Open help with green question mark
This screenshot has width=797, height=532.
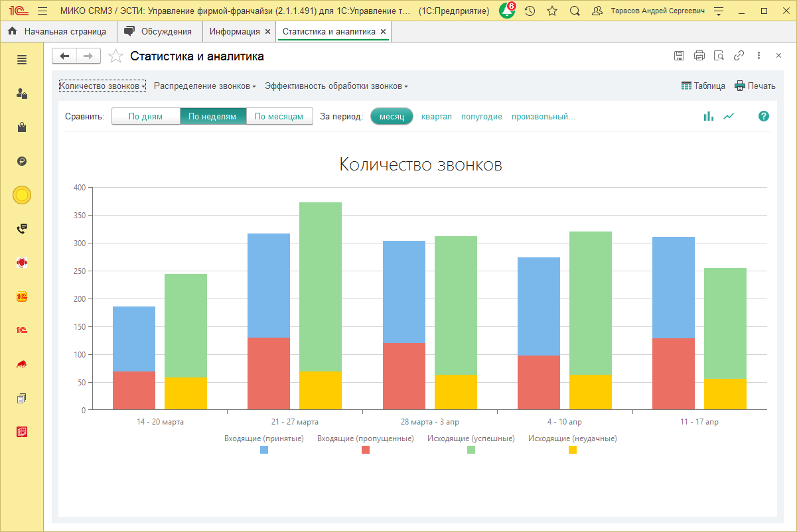tap(764, 116)
